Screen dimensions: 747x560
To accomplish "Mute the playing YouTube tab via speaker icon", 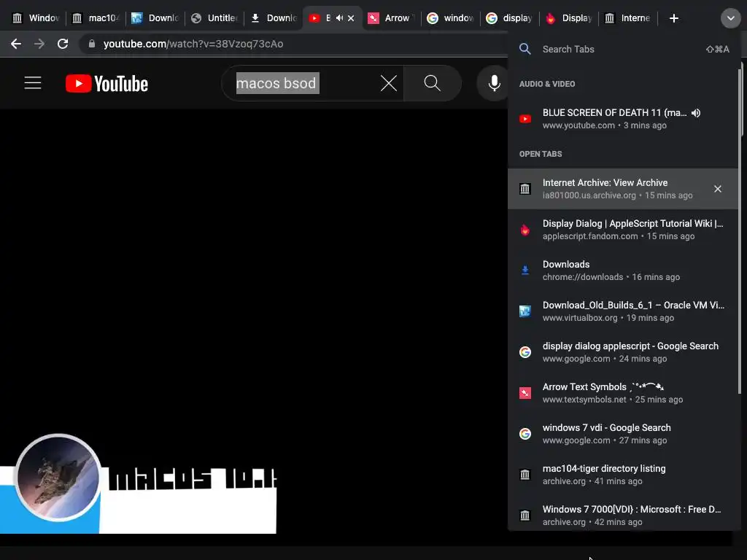I will click(339, 18).
